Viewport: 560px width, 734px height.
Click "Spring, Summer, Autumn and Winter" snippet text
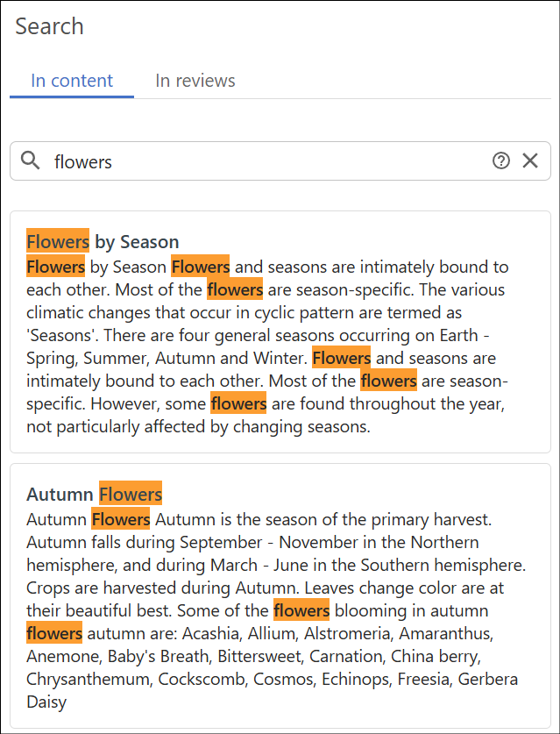tap(167, 359)
